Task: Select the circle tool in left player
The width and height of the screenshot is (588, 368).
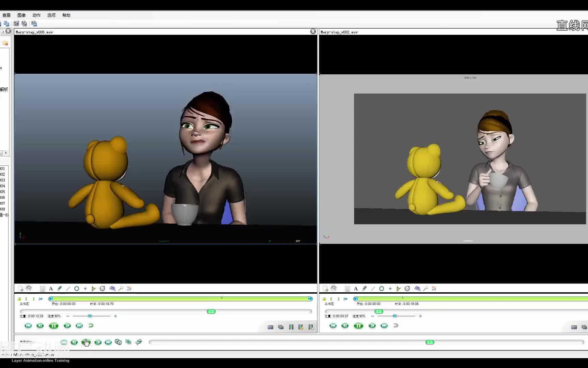Action: (77, 289)
